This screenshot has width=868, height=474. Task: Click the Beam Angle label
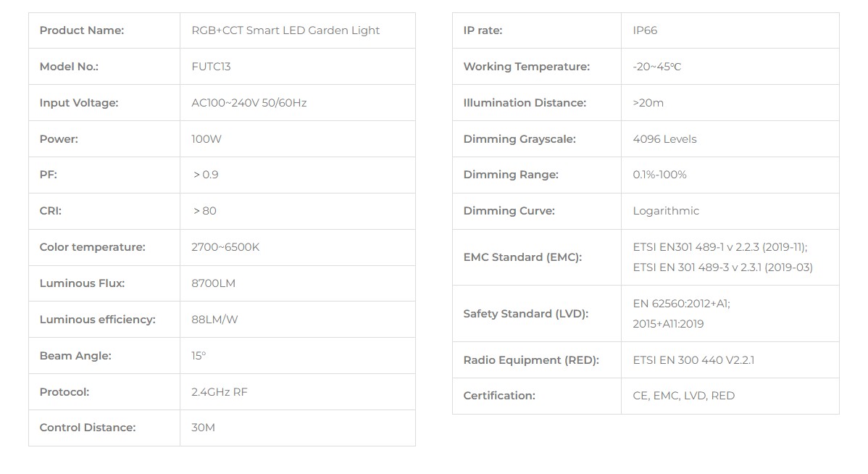(75, 356)
